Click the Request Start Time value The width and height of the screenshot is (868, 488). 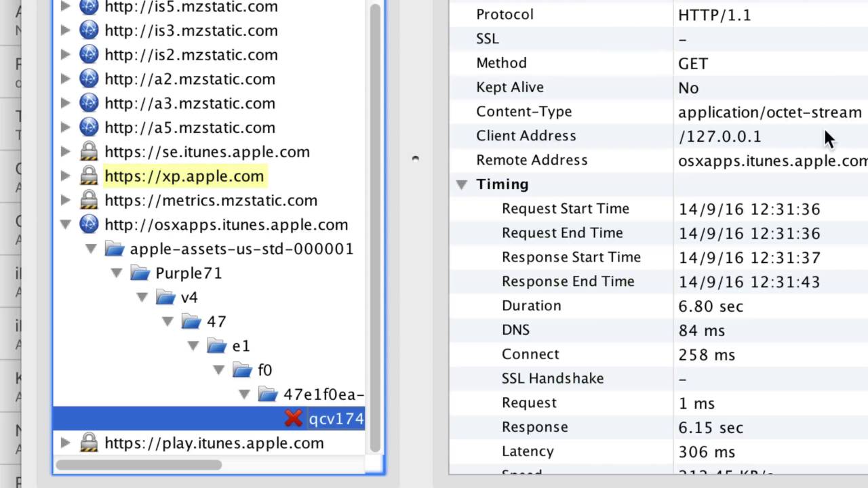(749, 209)
